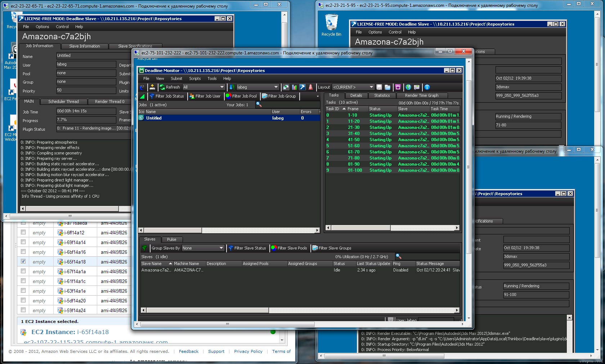Click the blue info icon in Monitor toolbar
This screenshot has width=605, height=364.
point(427,87)
